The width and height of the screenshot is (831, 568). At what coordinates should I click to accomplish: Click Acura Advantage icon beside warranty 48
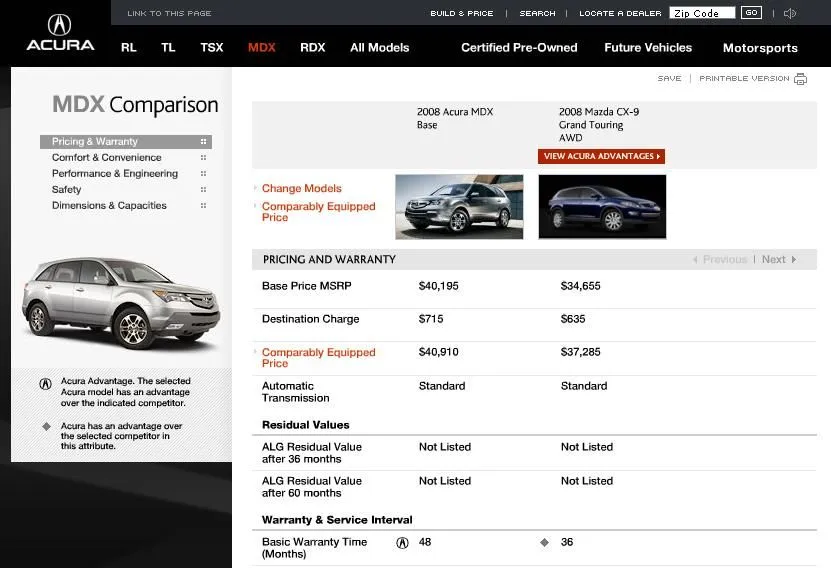(403, 543)
